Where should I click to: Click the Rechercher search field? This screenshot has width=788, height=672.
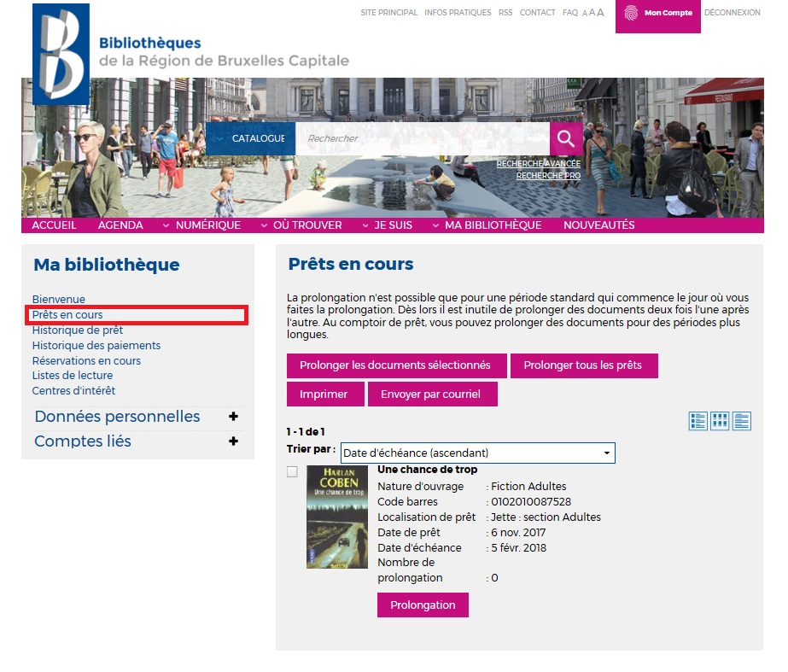(423, 138)
